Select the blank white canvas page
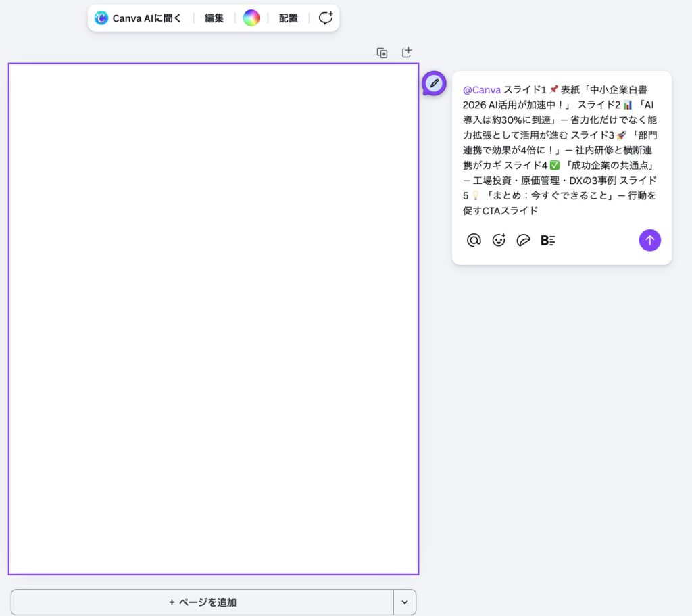Image resolution: width=692 pixels, height=616 pixels. (214, 318)
